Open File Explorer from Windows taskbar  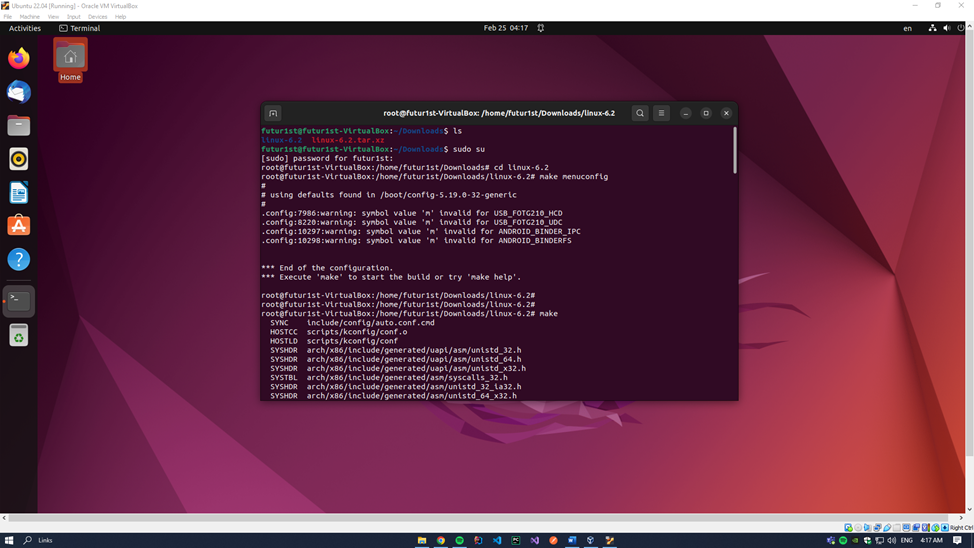[422, 540]
